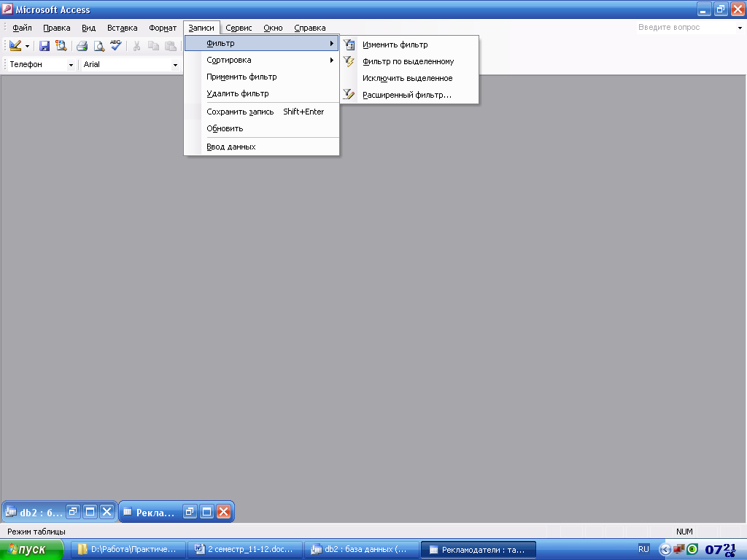The width and height of the screenshot is (747, 560).
Task: Choose Сохранить запись menu entry
Action: click(262, 112)
